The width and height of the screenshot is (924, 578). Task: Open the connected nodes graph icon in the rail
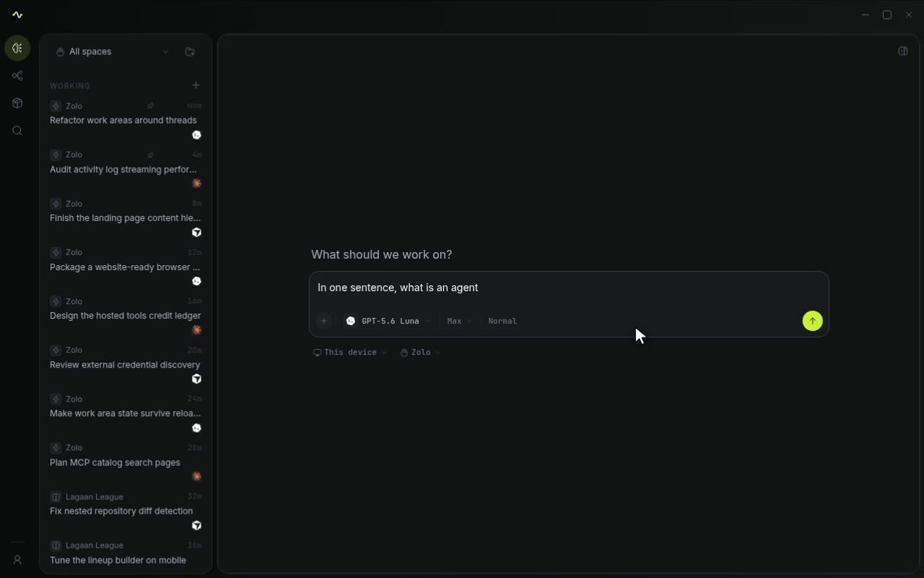[17, 76]
